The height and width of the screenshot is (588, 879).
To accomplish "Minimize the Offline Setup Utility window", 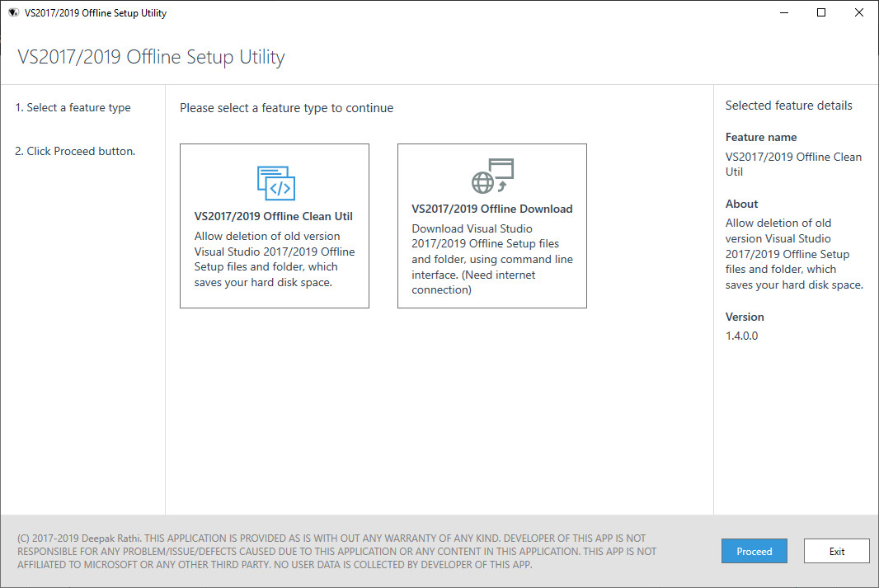I will tap(783, 12).
